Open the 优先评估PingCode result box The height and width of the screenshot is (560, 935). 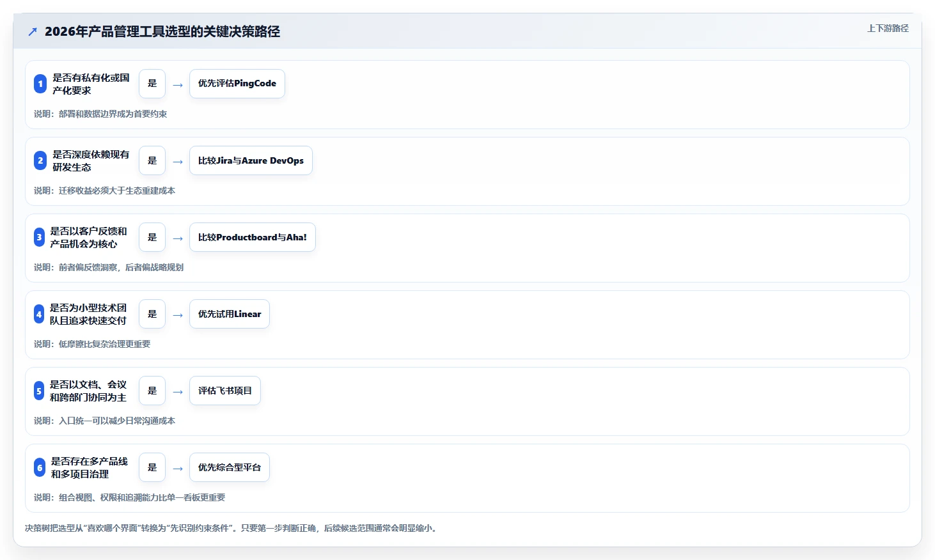tap(237, 84)
